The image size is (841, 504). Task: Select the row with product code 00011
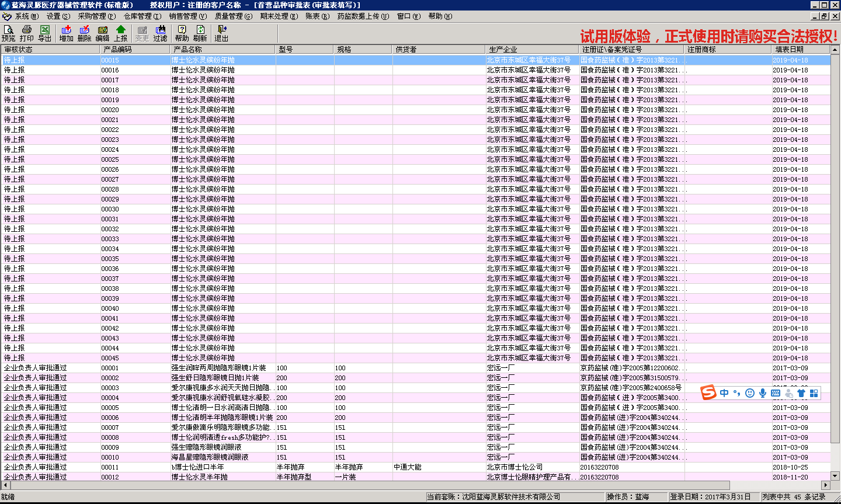click(x=110, y=467)
